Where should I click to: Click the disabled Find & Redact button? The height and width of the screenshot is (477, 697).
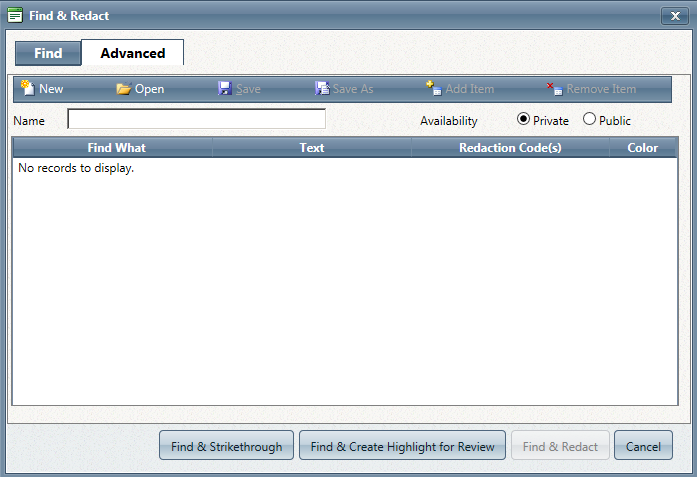[x=560, y=445]
